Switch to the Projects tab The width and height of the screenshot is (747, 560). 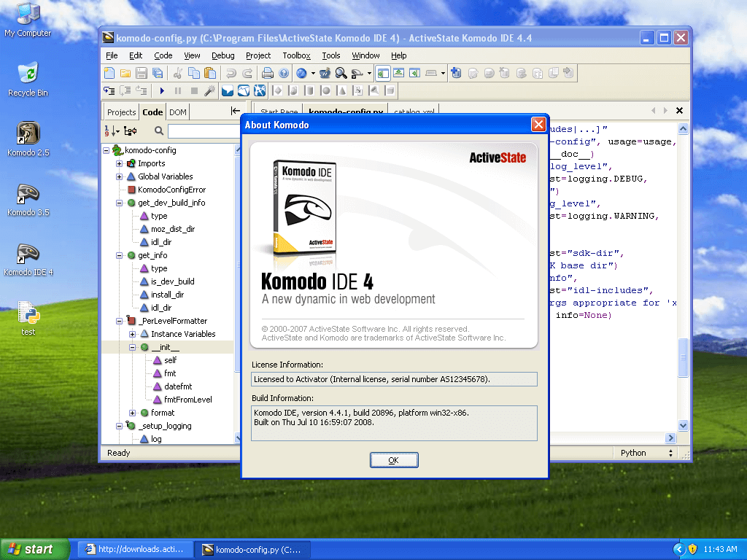pos(122,112)
